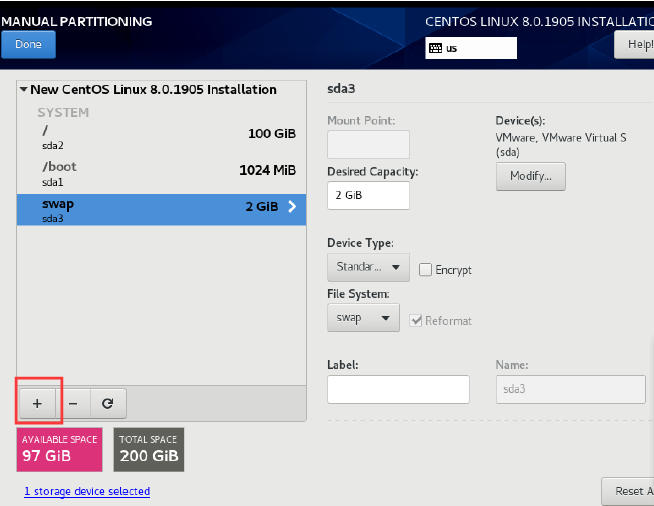
Task: Click the Mount Point input field
Action: 368,144
